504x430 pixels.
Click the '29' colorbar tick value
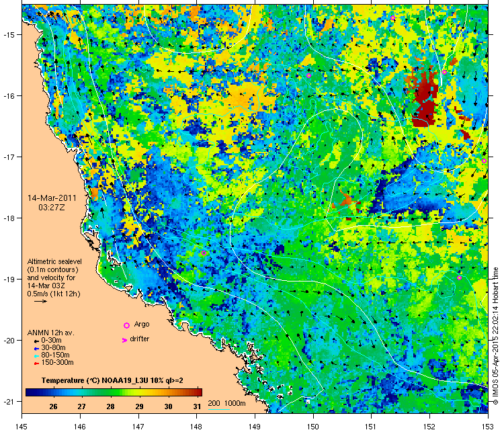coord(139,406)
